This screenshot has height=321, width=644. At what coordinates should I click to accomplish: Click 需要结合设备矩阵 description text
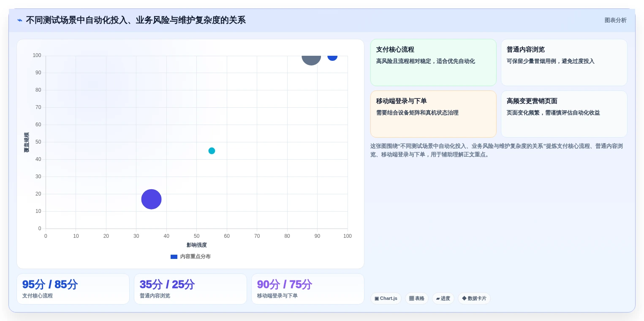click(417, 113)
